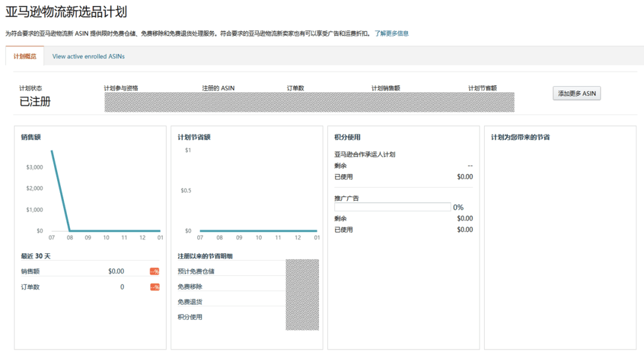Viewport: 644px width, 355px height.
Task: Click the 计划为您带来的节省 panel title
Action: [520, 138]
